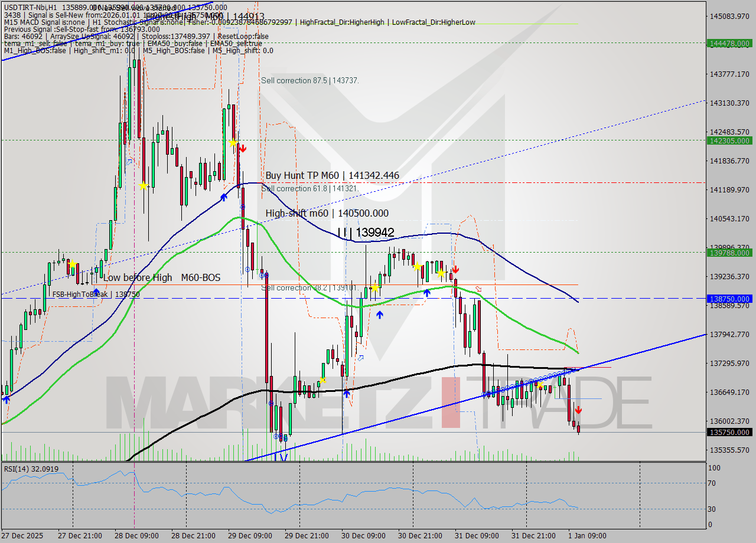The width and height of the screenshot is (756, 543).
Task: Click the blue 138750.000 price tag on the axis
Action: tap(729, 299)
